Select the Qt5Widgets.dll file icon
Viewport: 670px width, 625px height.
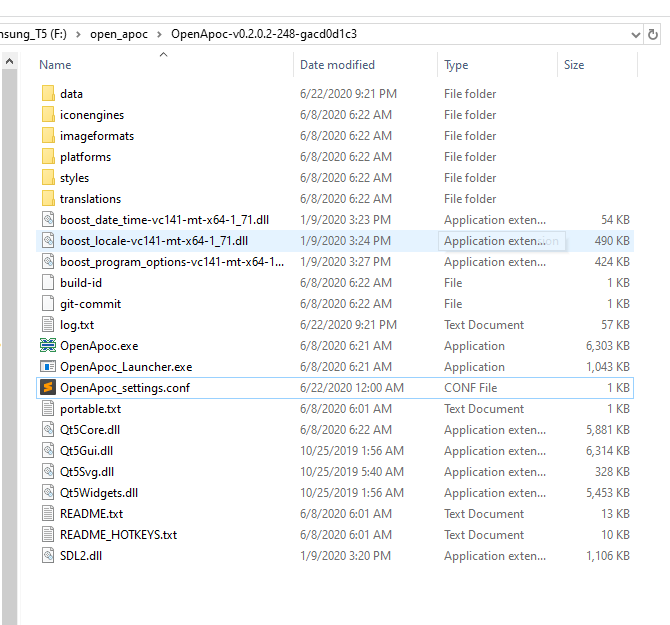pyautogui.click(x=48, y=493)
